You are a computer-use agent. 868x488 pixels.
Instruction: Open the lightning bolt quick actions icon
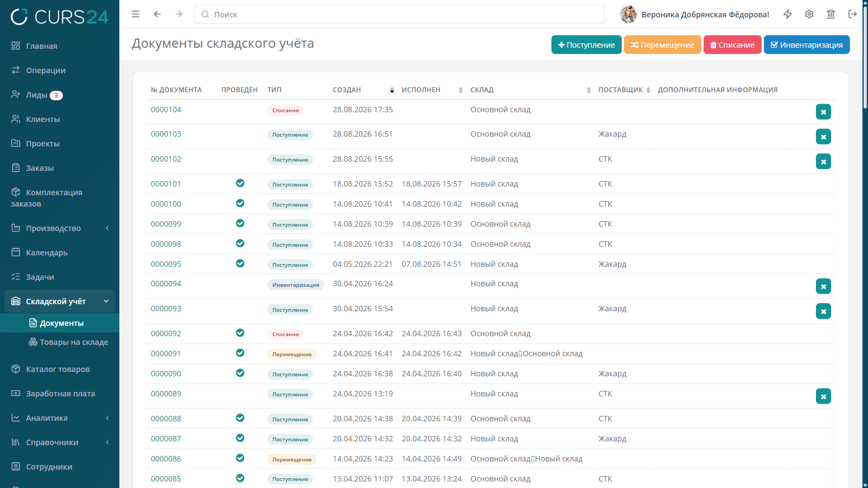tap(788, 14)
